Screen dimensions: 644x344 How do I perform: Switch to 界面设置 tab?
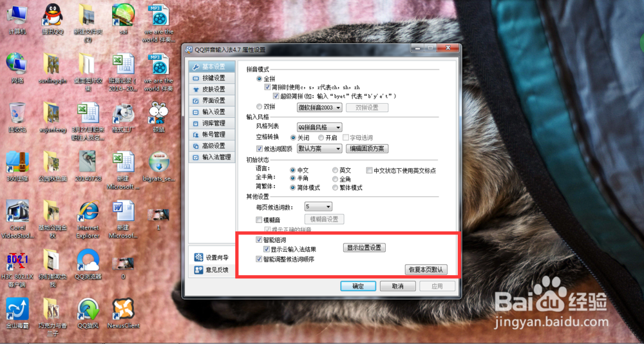[x=212, y=100]
